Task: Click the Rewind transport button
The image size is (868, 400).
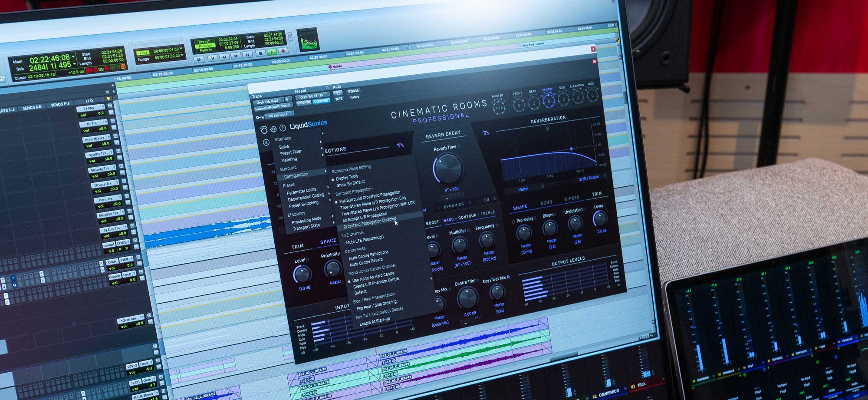Action: 224,57
